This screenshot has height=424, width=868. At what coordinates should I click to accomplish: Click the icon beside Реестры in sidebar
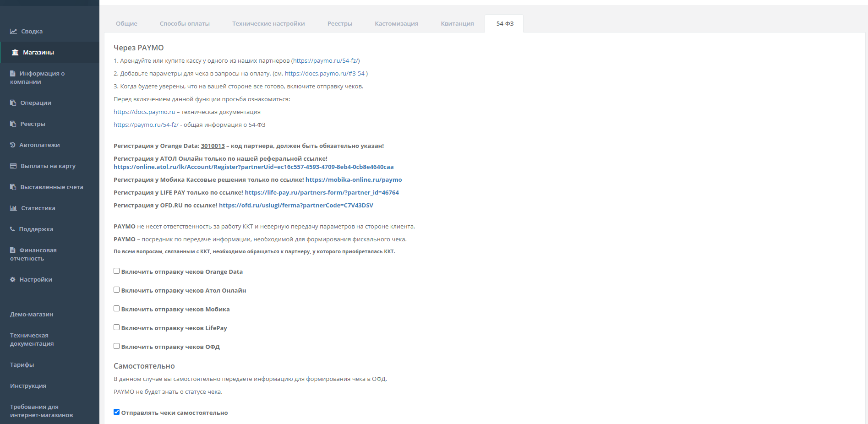click(13, 124)
